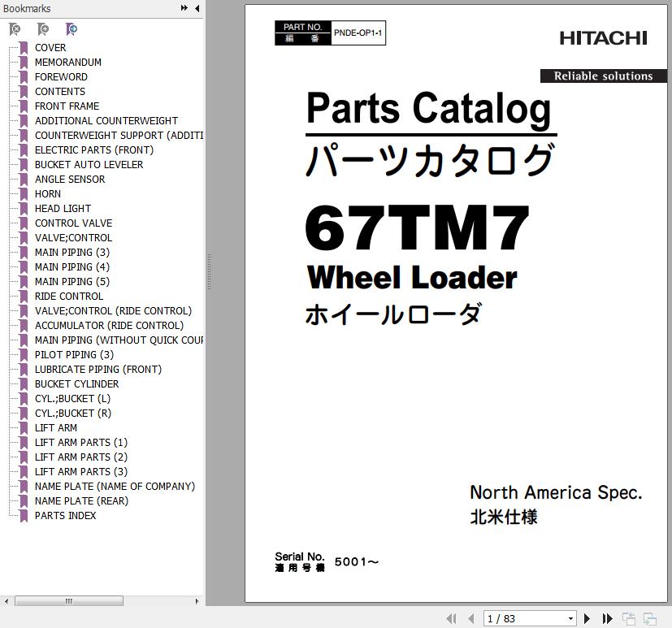
Task: Open ACCUMULATOR (RIDE CONTROL) bookmark
Action: coord(109,325)
